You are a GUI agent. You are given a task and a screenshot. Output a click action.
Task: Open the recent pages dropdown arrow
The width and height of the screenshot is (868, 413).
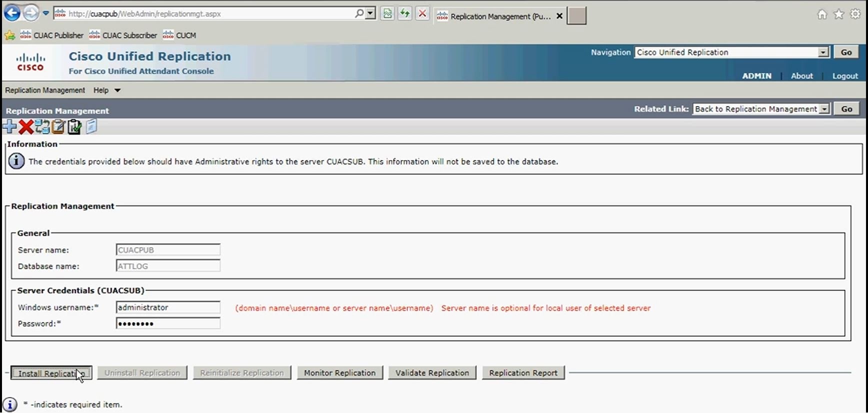45,13
